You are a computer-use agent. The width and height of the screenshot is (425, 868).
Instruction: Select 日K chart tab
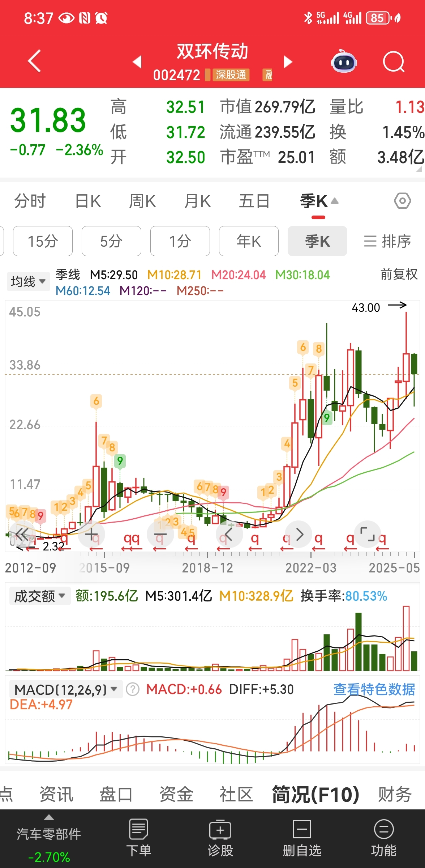click(88, 201)
